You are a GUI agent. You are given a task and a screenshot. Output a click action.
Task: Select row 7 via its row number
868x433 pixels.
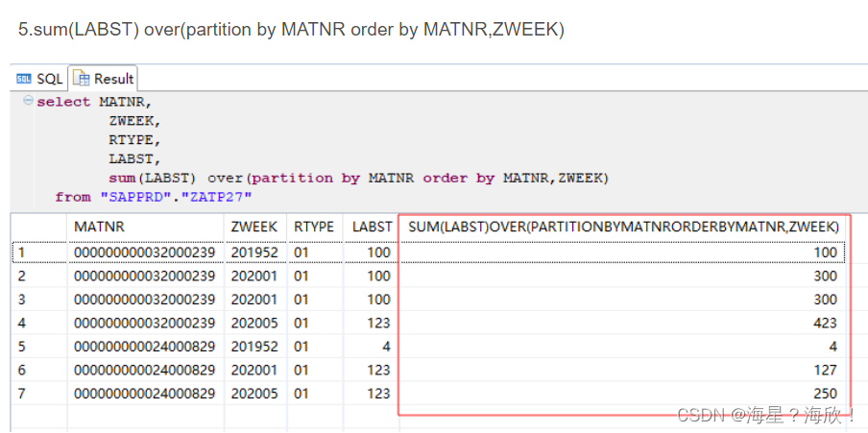point(23,394)
